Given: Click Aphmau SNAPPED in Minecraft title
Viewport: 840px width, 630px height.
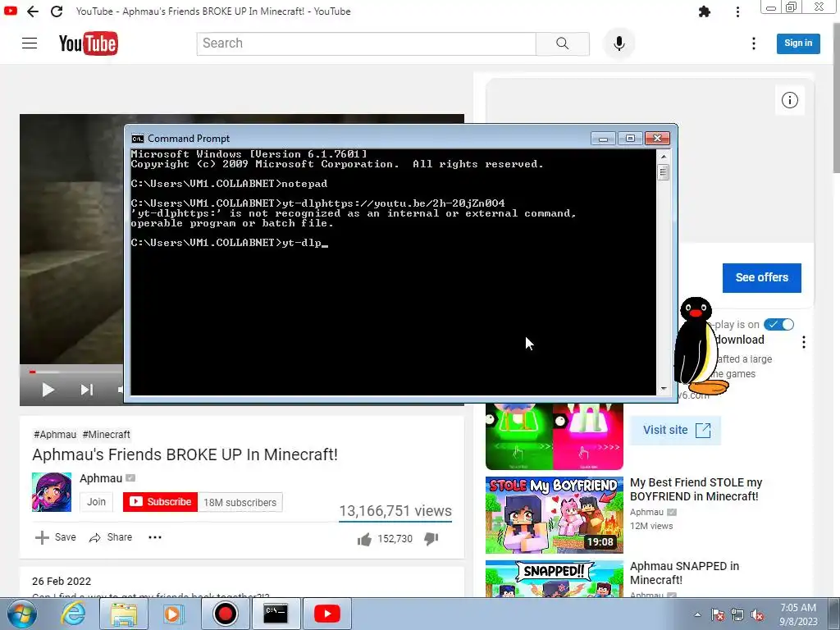Looking at the screenshot, I should (x=685, y=573).
